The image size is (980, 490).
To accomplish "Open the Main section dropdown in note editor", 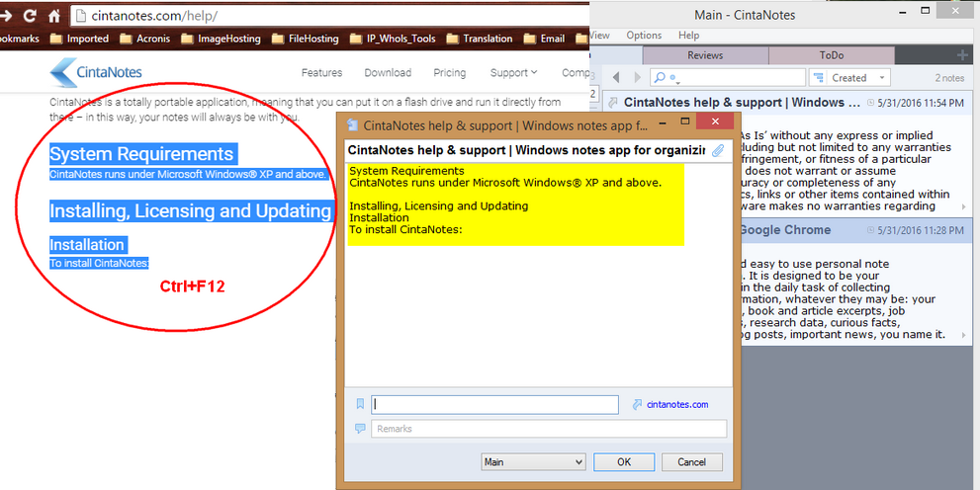I will (x=533, y=462).
